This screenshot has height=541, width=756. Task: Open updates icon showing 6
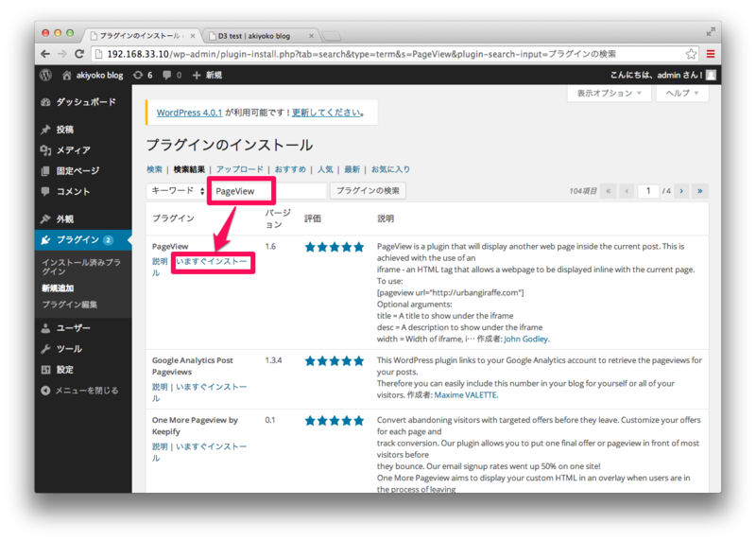[143, 75]
